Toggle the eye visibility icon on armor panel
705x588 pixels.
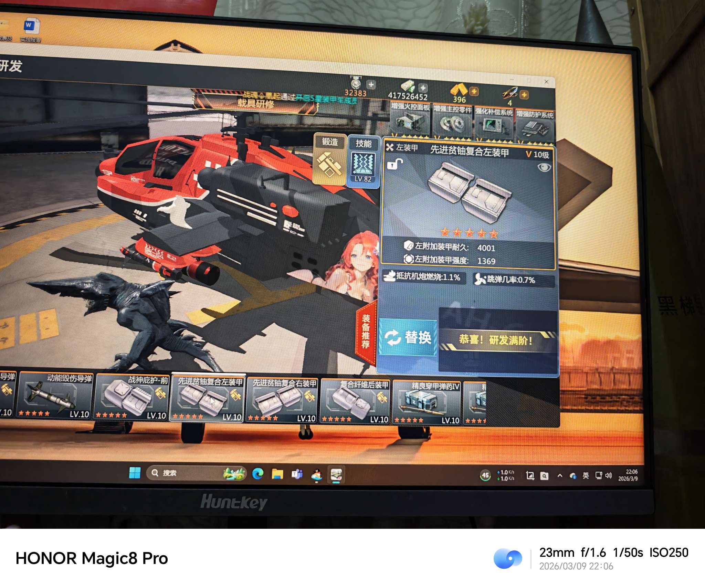[544, 168]
